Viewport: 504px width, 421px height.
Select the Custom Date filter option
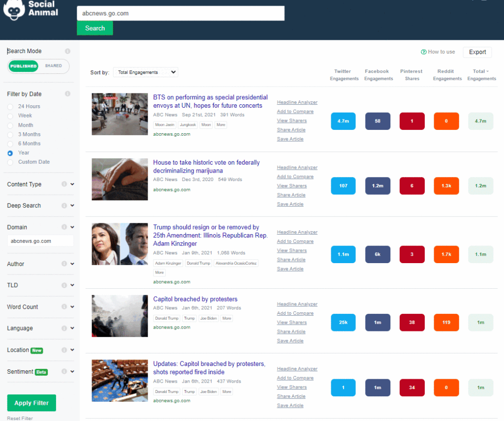(10, 162)
